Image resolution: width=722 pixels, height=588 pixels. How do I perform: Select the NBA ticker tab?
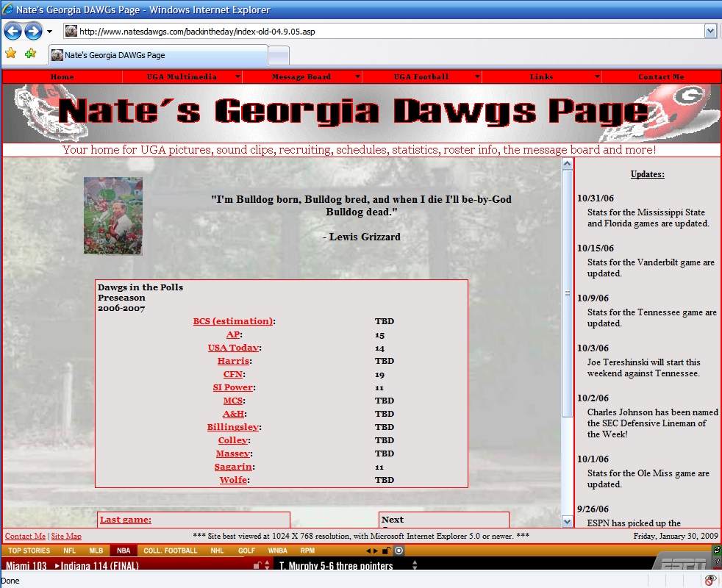(x=124, y=551)
